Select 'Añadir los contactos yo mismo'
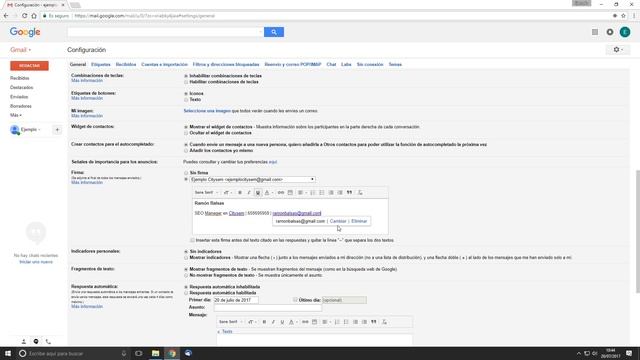Viewport: 640px width, 360px height. (186, 151)
